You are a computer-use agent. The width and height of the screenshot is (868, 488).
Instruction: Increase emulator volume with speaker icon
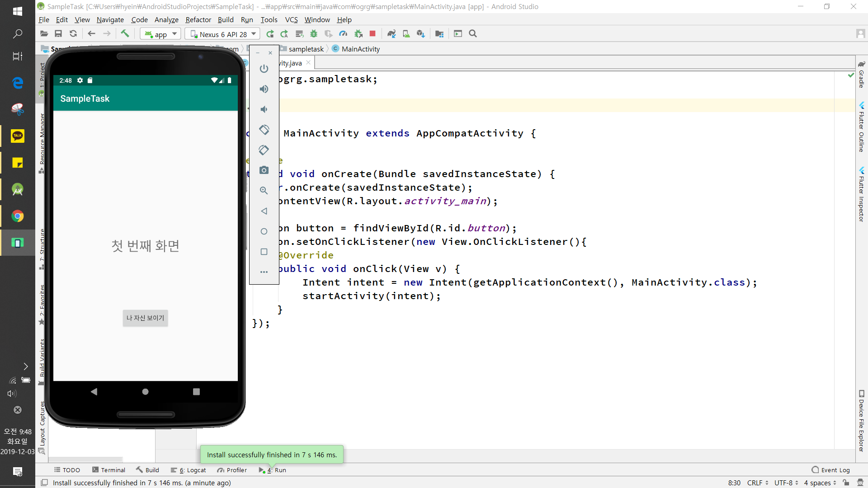tap(264, 89)
